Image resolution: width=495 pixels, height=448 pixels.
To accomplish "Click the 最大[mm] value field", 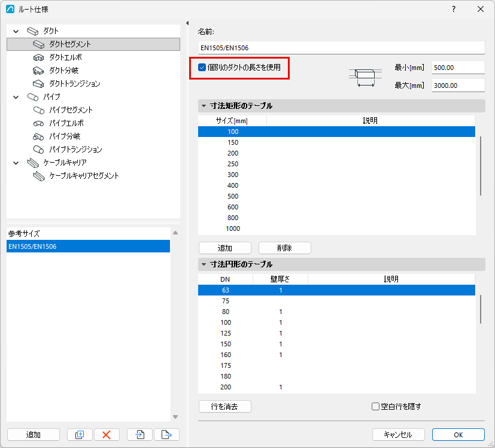I will (x=458, y=86).
